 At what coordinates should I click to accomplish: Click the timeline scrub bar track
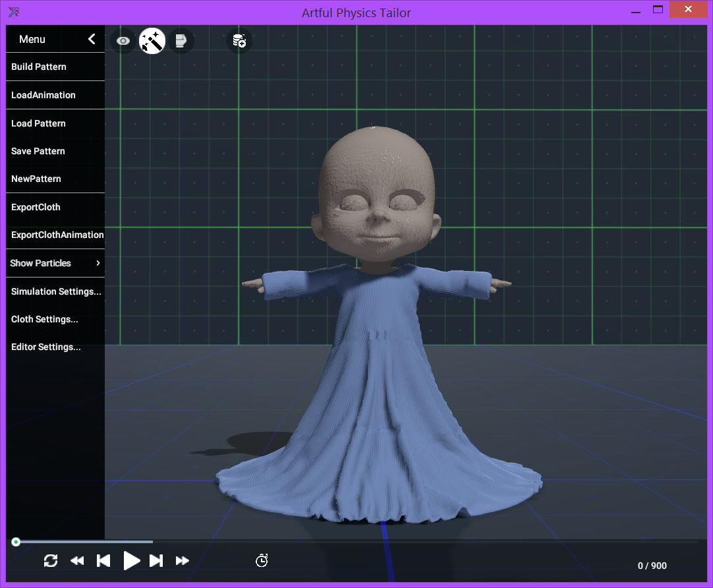356,542
